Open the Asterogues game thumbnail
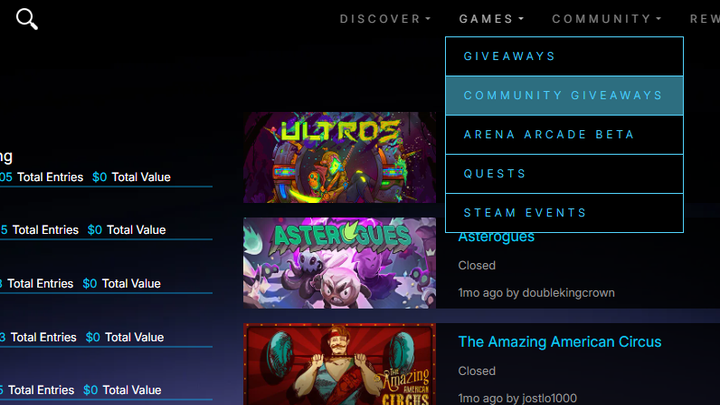The image size is (720, 405). tap(339, 263)
